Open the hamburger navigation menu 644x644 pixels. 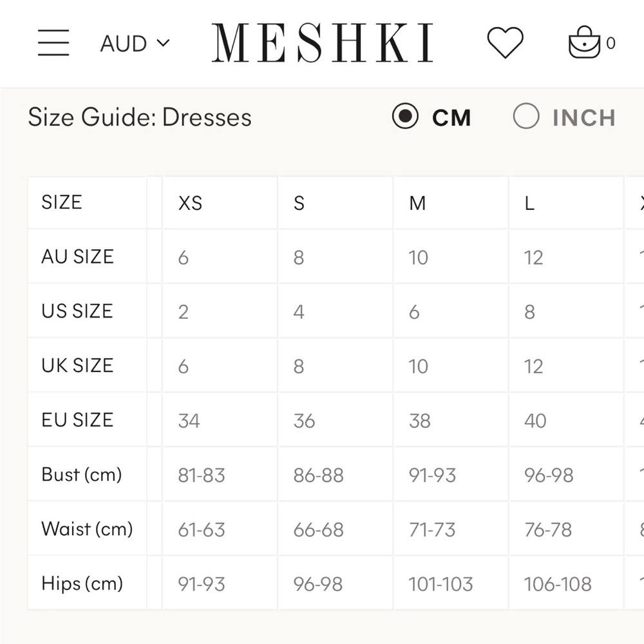pos(53,43)
